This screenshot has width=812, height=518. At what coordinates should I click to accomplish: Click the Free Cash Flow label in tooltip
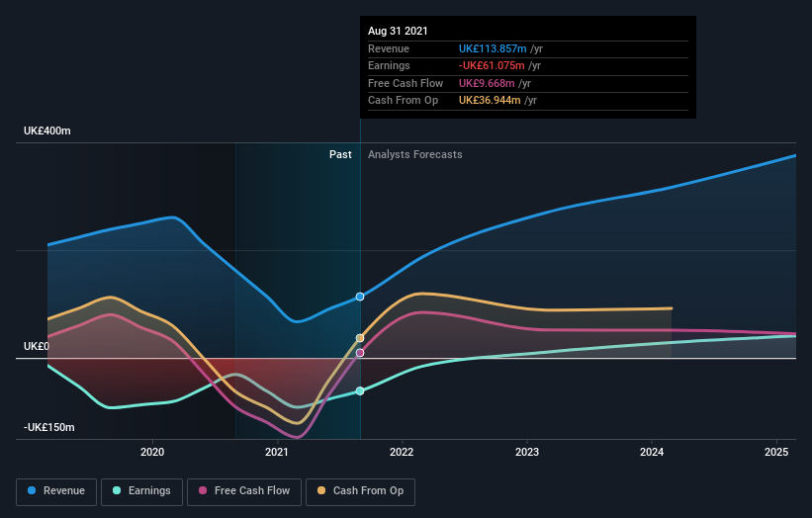[406, 83]
